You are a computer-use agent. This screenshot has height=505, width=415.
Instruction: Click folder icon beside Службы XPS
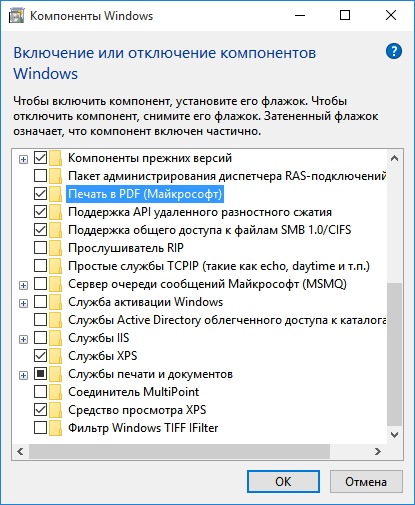[x=55, y=356]
